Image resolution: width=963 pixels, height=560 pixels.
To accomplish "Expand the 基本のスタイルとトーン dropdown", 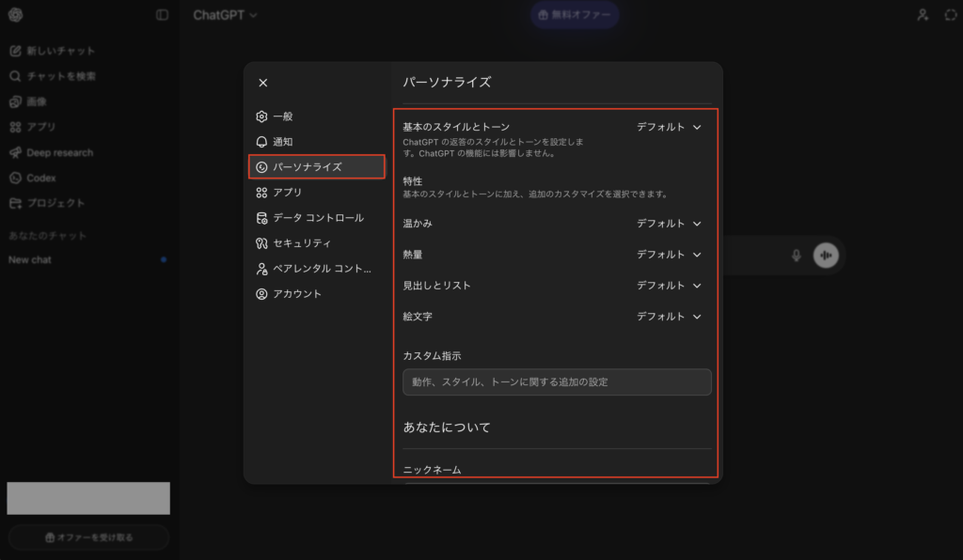I will coord(669,127).
